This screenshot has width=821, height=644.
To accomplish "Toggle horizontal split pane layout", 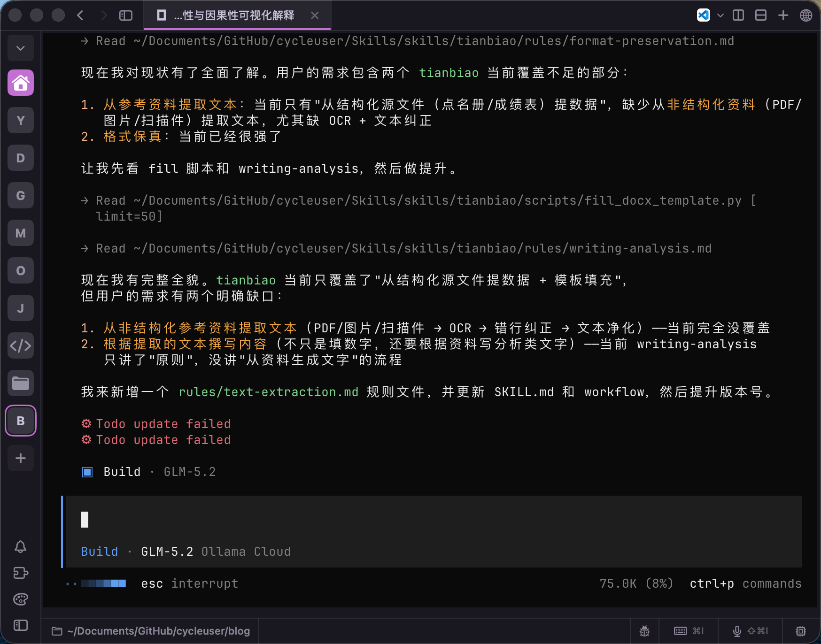I will point(761,15).
